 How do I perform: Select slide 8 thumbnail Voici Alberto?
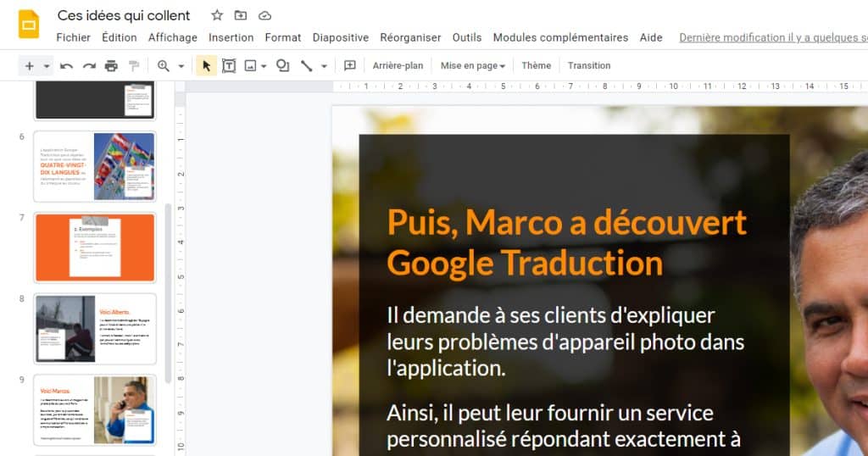(x=95, y=329)
